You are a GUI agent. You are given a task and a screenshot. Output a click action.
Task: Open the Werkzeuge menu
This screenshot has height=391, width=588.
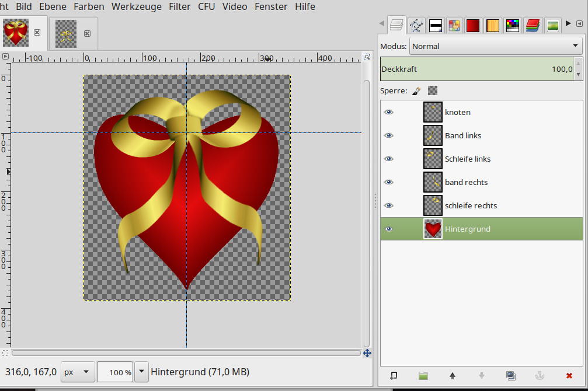pos(137,6)
